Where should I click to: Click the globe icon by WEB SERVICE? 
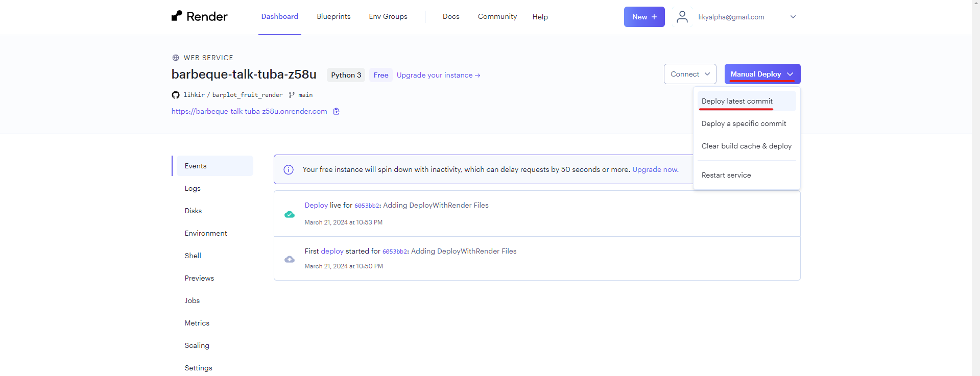pos(176,58)
